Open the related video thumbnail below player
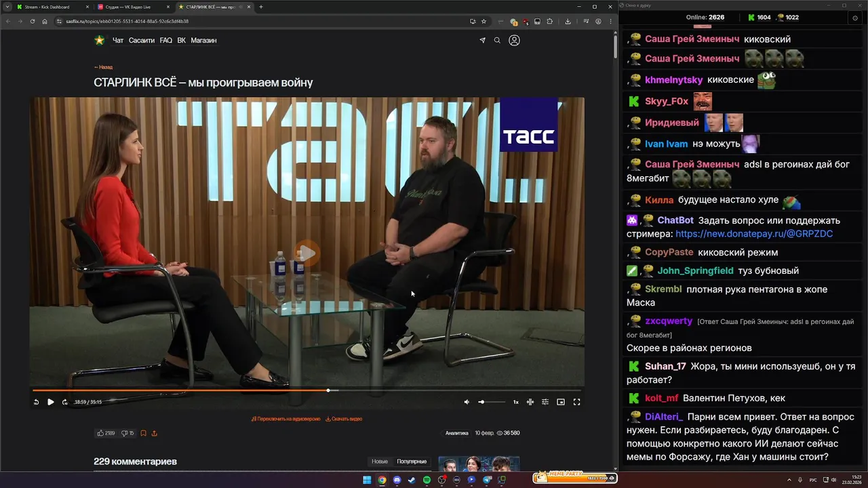Image resolution: width=868 pixels, height=488 pixels. pos(479,464)
